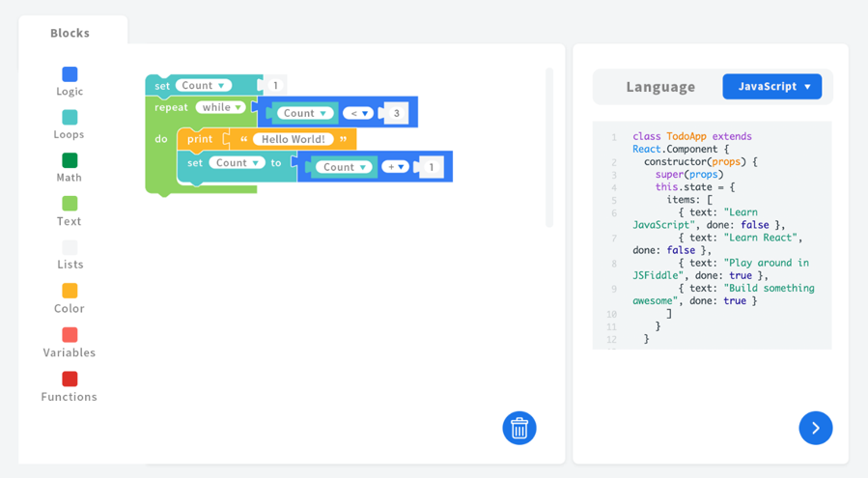Open the Functions blocks category
The image size is (868, 478).
tap(70, 386)
